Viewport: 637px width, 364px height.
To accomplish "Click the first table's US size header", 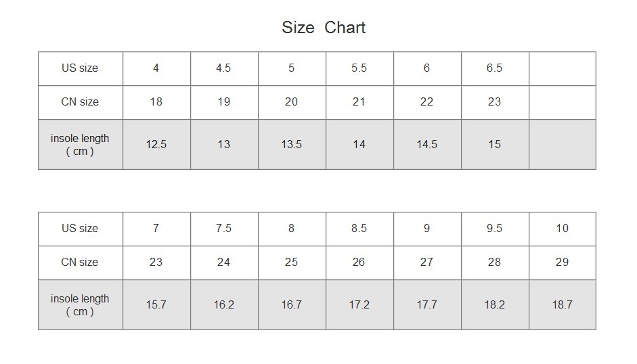I will [81, 68].
